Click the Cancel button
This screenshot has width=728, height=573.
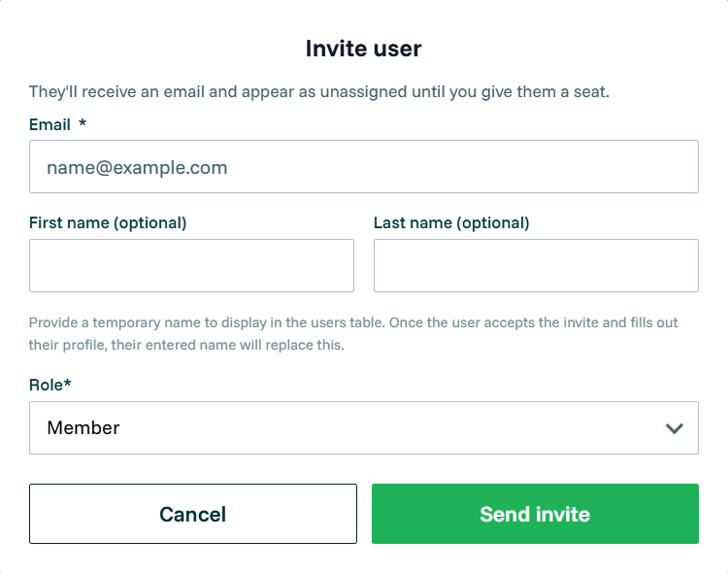193,514
